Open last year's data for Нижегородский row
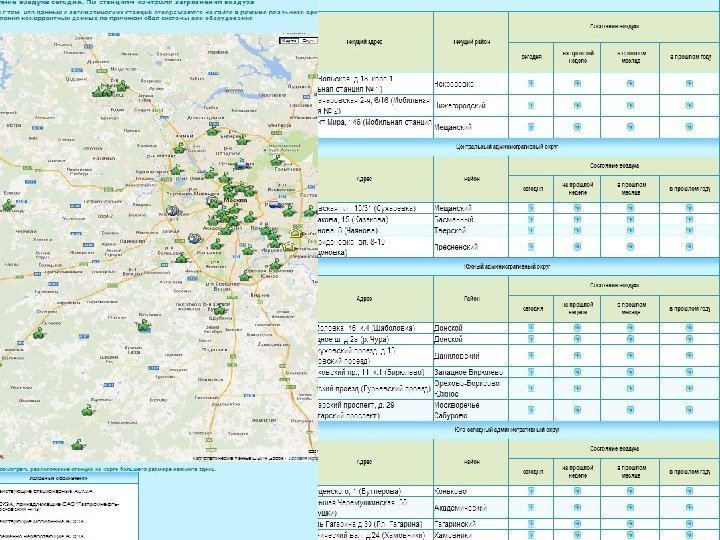This screenshot has width=720, height=540. click(x=689, y=105)
